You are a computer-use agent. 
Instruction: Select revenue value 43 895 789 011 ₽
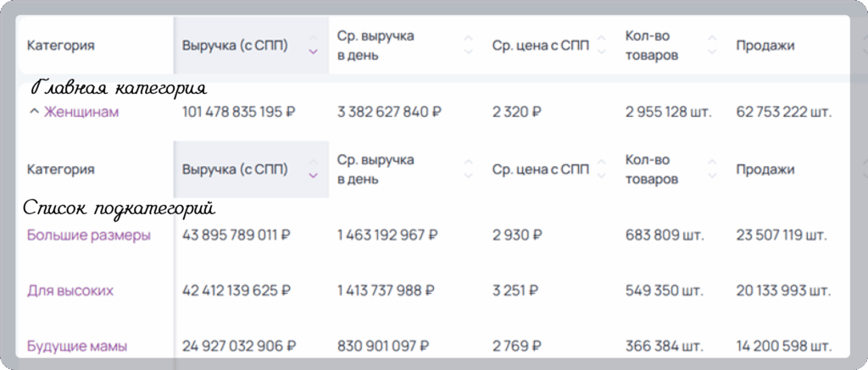(236, 235)
